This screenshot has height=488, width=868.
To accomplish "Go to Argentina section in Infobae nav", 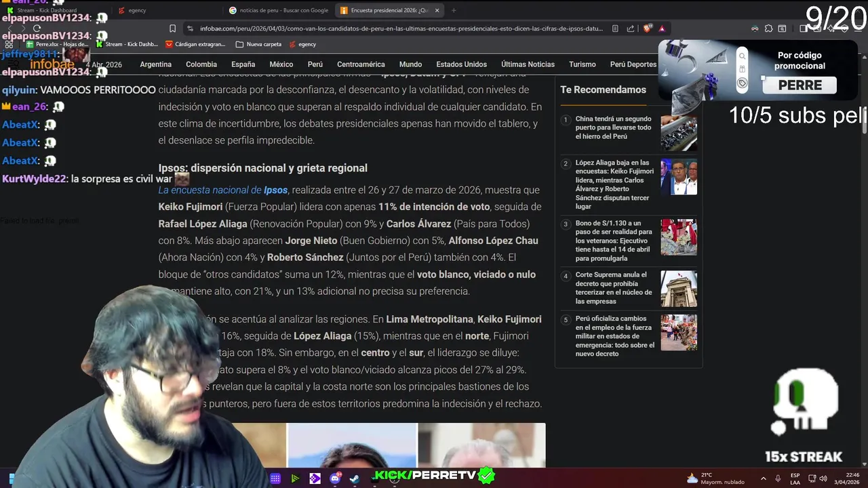I will point(155,64).
